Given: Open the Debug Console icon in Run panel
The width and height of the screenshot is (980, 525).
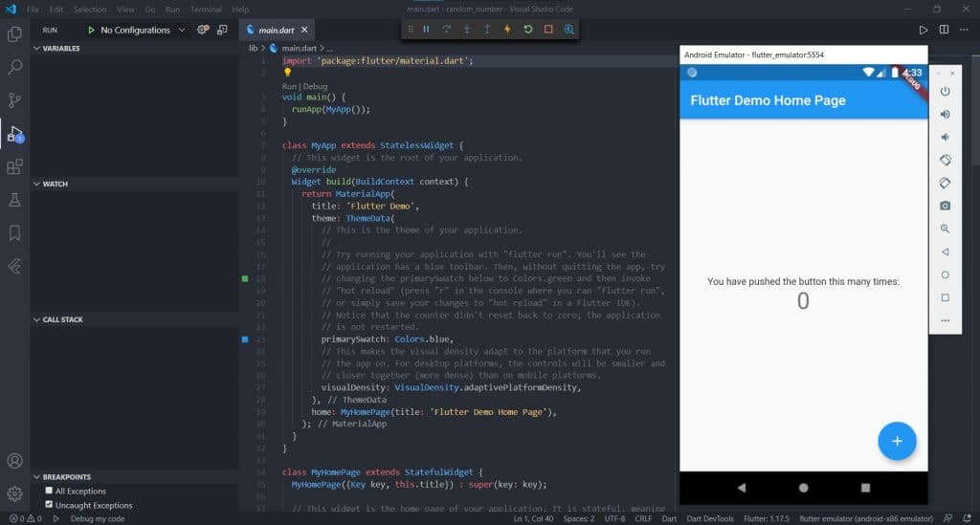Looking at the screenshot, I should click(222, 30).
